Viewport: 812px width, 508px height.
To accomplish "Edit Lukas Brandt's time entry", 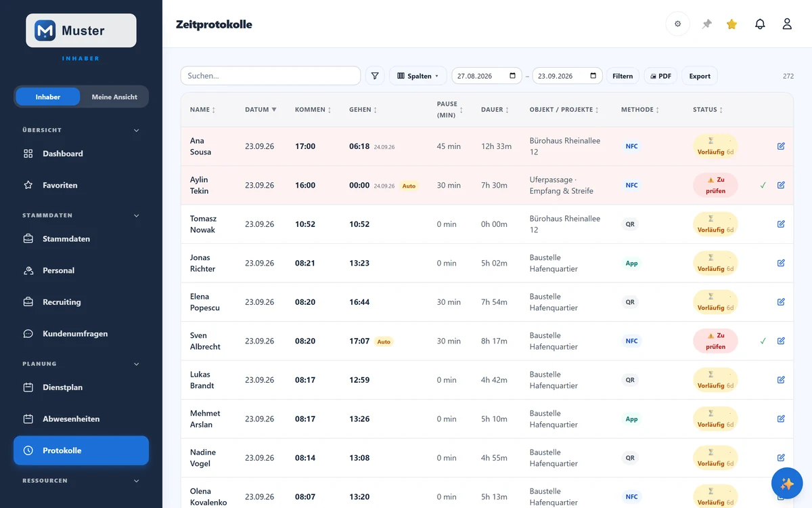I will pyautogui.click(x=781, y=380).
